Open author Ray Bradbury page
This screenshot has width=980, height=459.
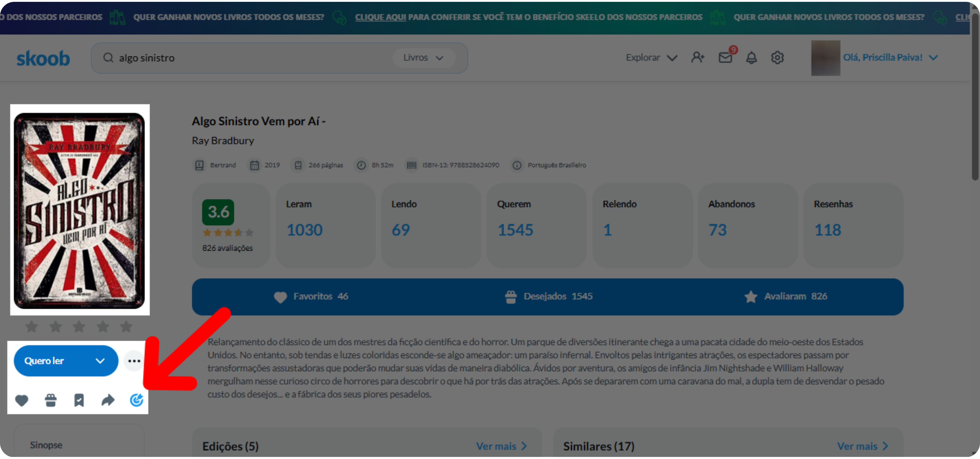point(223,140)
